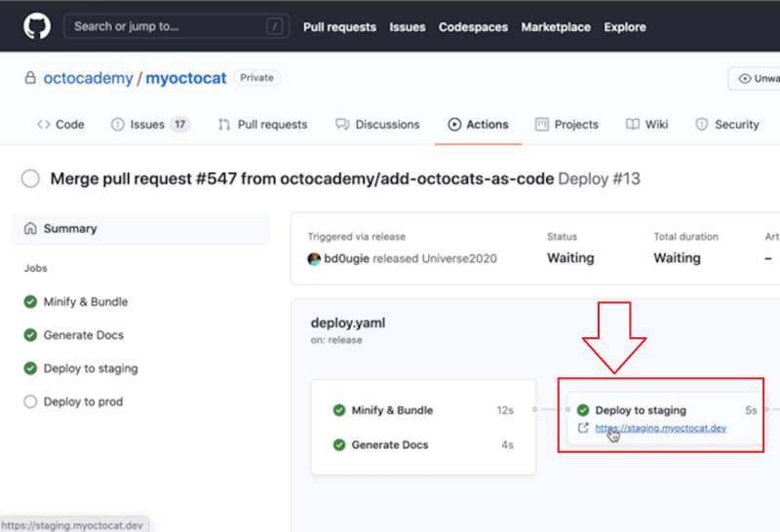Click the external link icon beside staging URL

583,428
